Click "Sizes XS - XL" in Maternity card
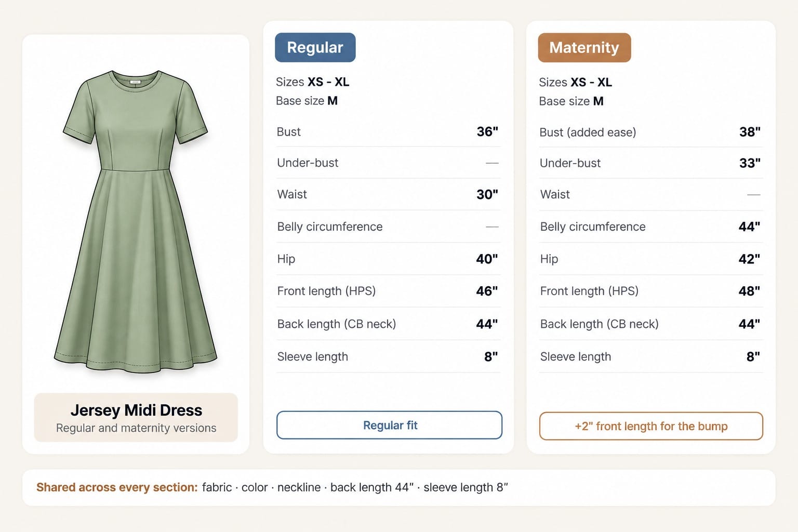798x532 pixels. pyautogui.click(x=575, y=83)
